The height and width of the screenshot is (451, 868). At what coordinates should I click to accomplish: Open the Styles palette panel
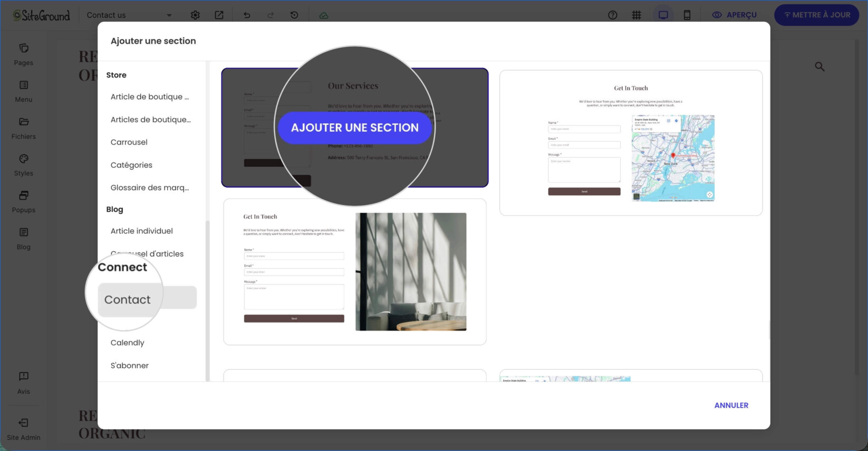tap(23, 165)
